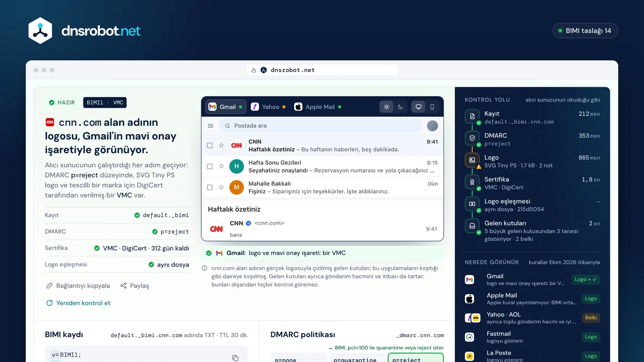Screen dimensions: 644x362
Task: Click the dnsrobot.net address bar
Action: [x=322, y=70]
